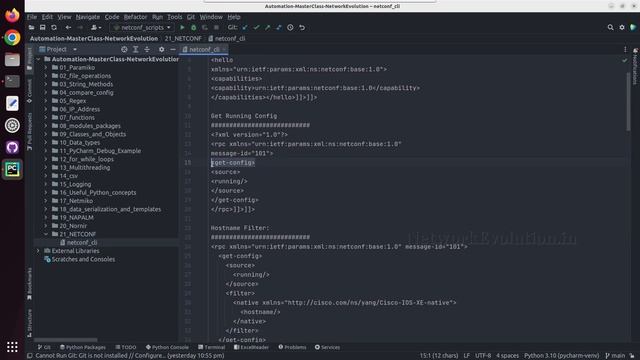Open Project panel options gear

pyautogui.click(x=162, y=49)
